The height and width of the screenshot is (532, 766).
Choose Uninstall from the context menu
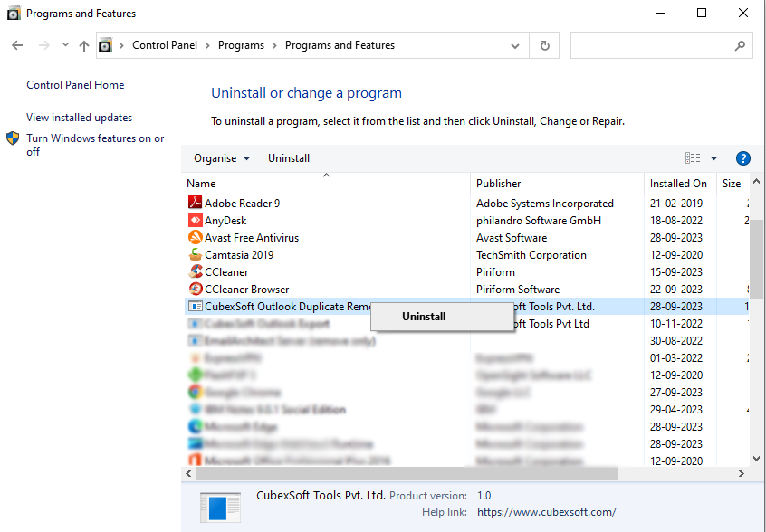pos(424,317)
